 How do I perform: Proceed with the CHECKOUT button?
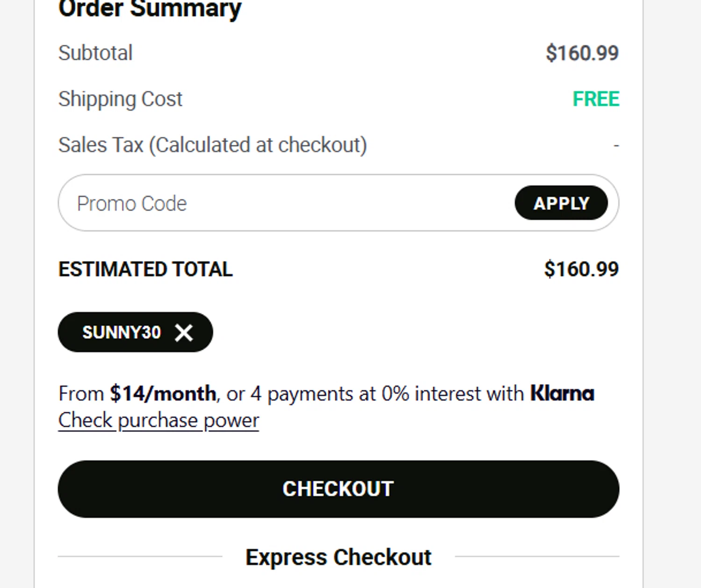pyautogui.click(x=338, y=489)
